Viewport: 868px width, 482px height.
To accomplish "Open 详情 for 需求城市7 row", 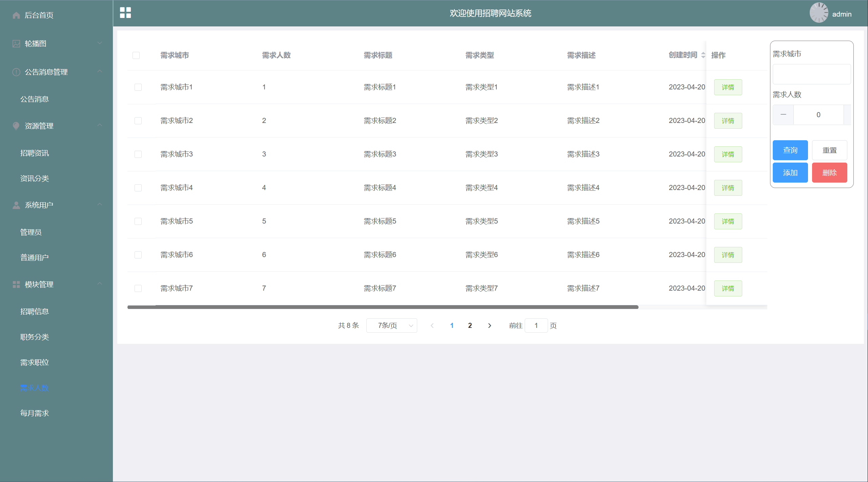I will click(728, 289).
